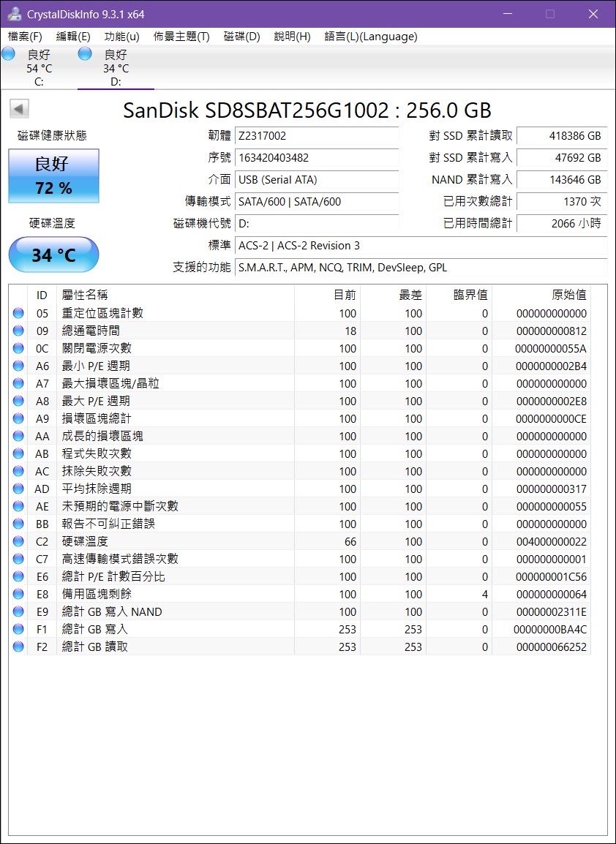Screen dimensions: 616x844
Task: Click the back arrow to previous disk
Action: 19,109
